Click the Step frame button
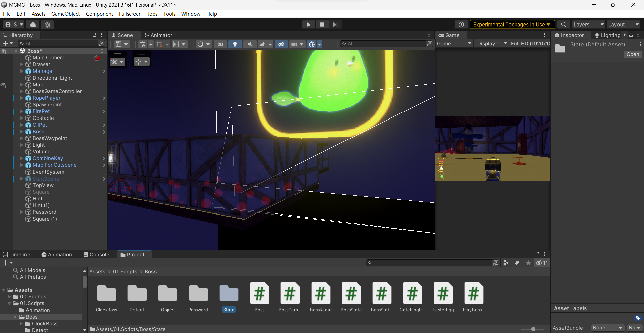 pyautogui.click(x=335, y=25)
